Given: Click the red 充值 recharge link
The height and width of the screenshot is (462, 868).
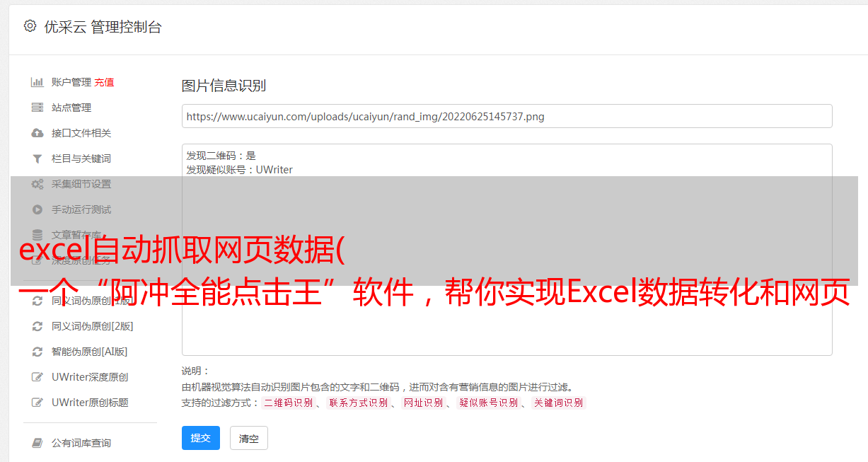Looking at the screenshot, I should 104,82.
